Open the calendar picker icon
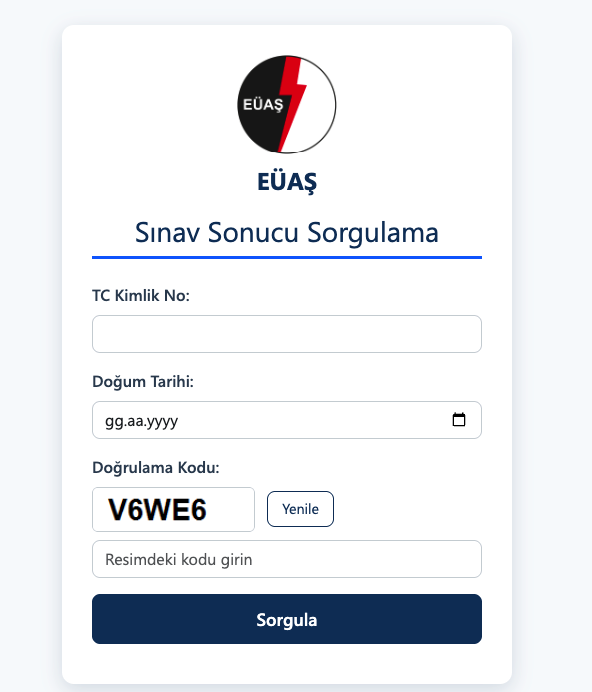 (459, 419)
